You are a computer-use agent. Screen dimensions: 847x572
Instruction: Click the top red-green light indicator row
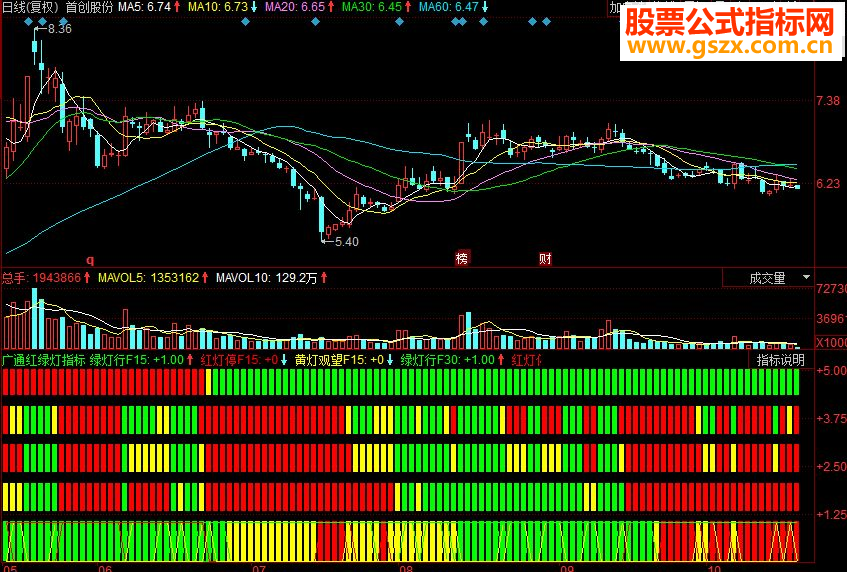click(x=401, y=382)
